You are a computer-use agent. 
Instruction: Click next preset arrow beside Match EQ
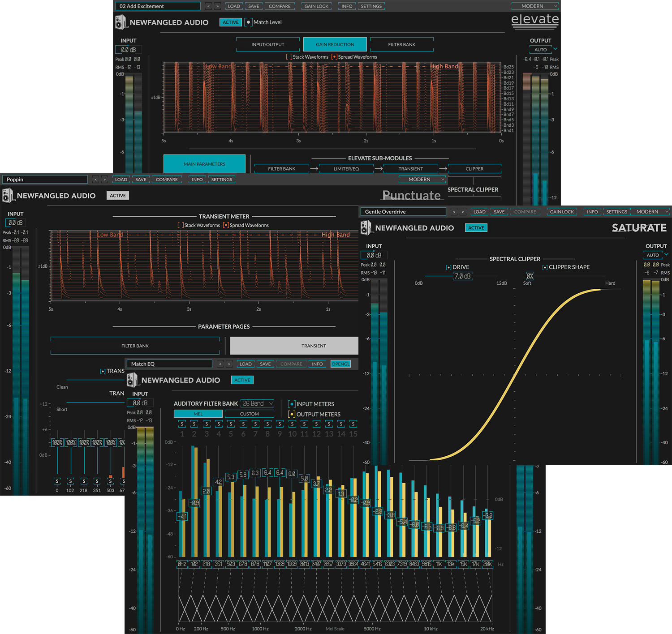229,364
